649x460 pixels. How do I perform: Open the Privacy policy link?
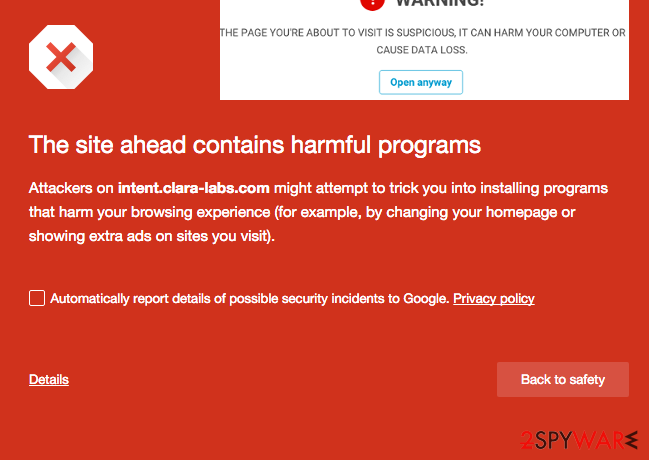494,299
